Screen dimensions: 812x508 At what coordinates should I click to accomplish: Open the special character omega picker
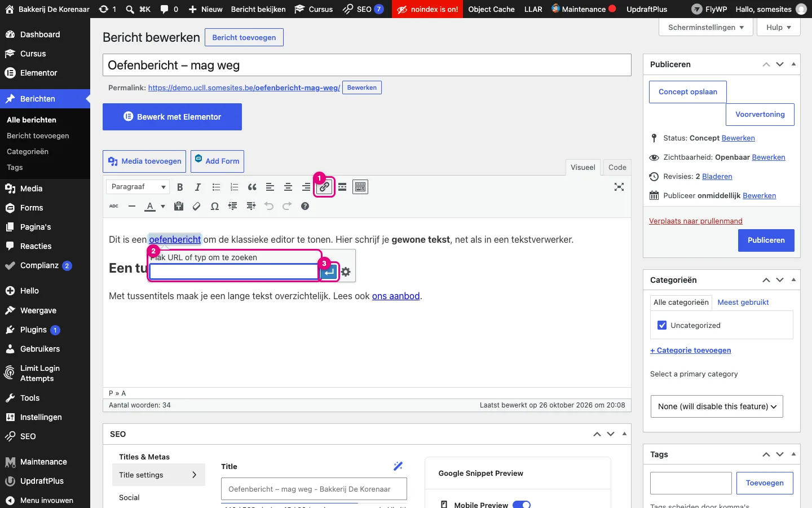(x=215, y=207)
